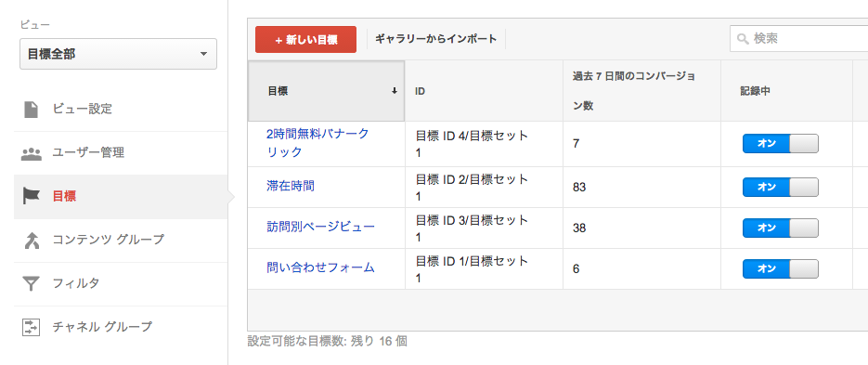The width and height of the screenshot is (868, 365).
Task: Click the 検索 search input field
Action: [798, 39]
